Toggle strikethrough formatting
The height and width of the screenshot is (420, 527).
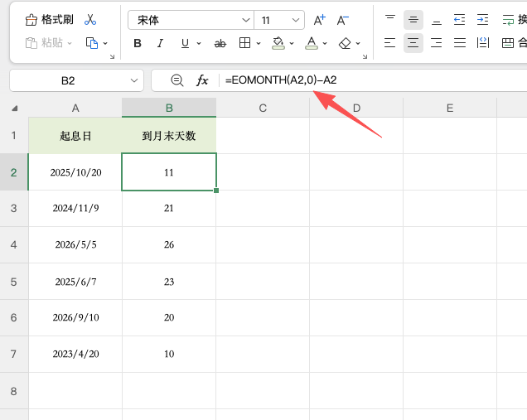tap(220, 43)
